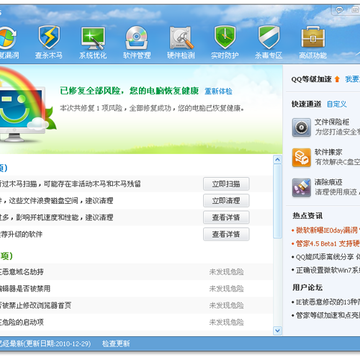Click the 用户论坛 heading

(308, 288)
